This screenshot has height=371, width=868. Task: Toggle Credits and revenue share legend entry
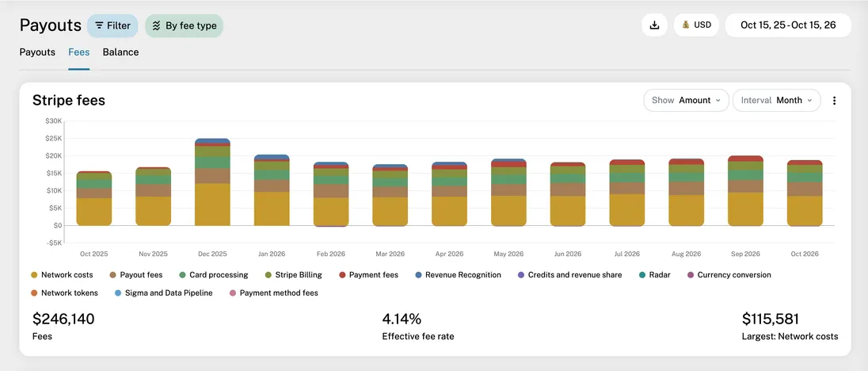(569, 274)
